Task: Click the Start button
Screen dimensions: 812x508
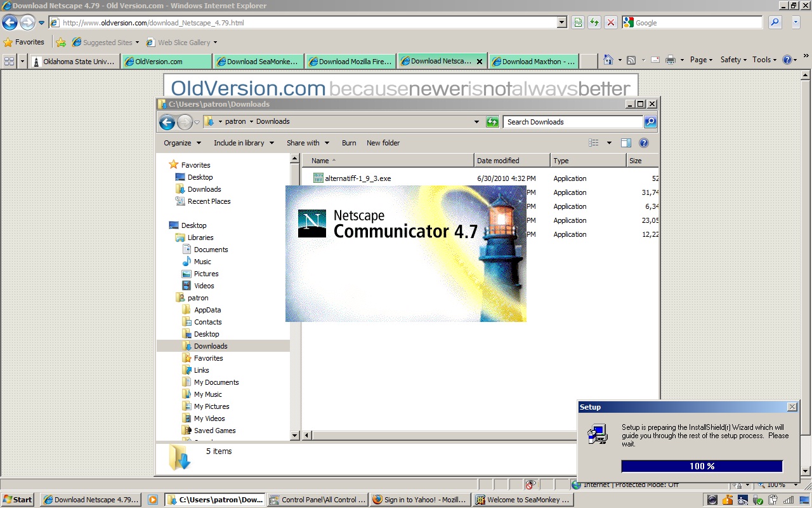Action: 18,500
